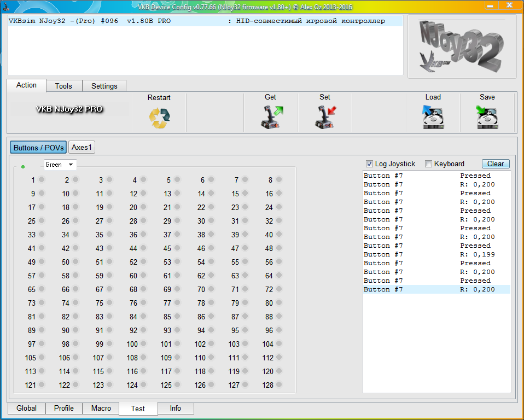Click button 64 indicator light

(279, 275)
